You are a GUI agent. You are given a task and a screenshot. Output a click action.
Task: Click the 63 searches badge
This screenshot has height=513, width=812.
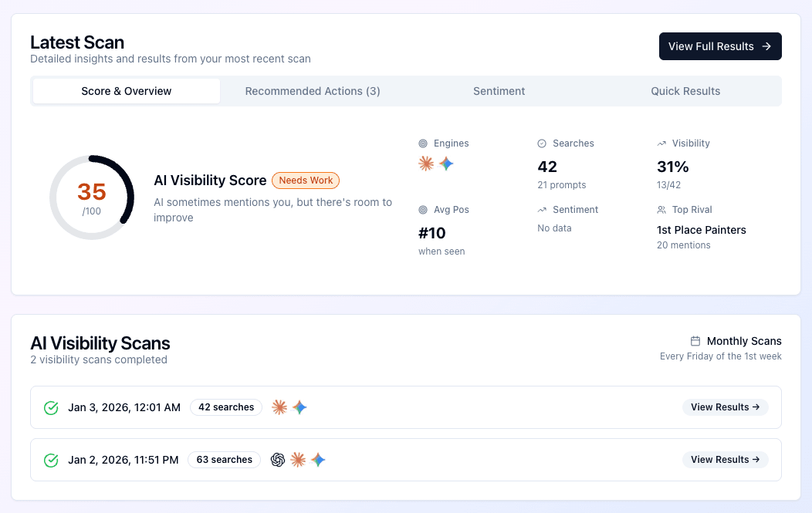point(224,459)
